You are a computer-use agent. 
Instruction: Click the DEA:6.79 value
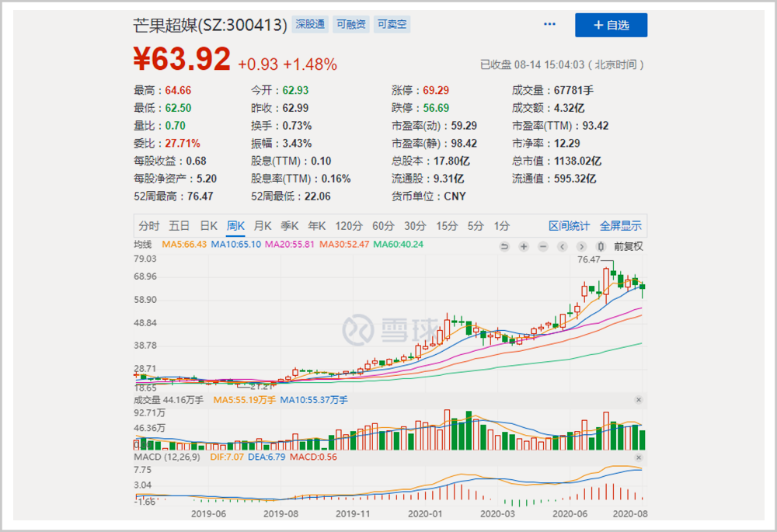(x=267, y=457)
